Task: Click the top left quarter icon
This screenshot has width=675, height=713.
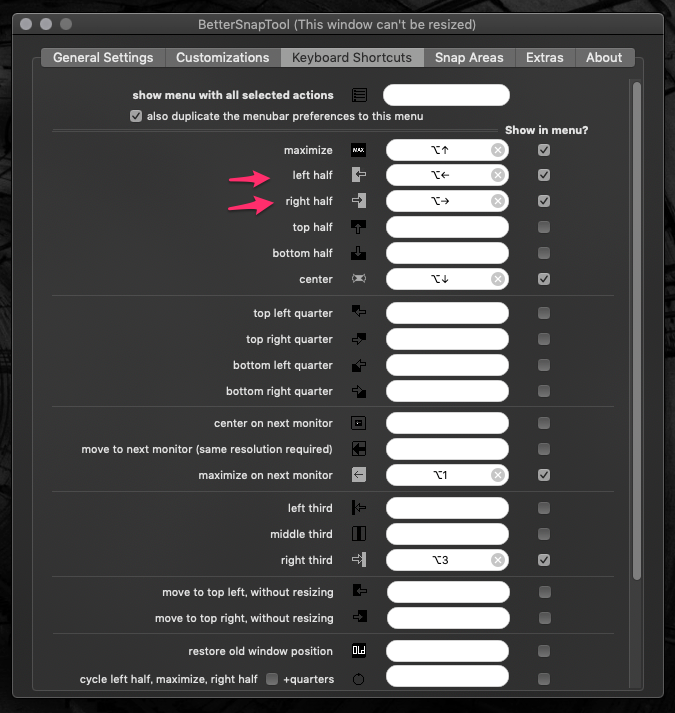Action: 358,313
